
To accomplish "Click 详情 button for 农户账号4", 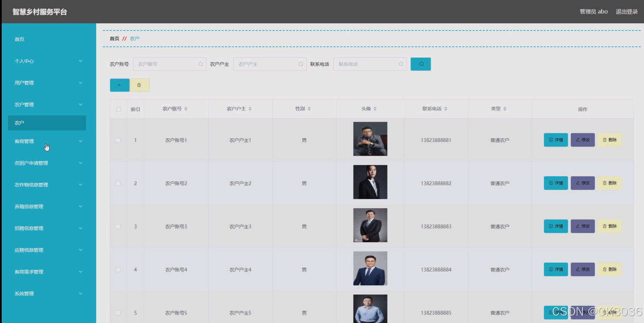I will point(556,269).
